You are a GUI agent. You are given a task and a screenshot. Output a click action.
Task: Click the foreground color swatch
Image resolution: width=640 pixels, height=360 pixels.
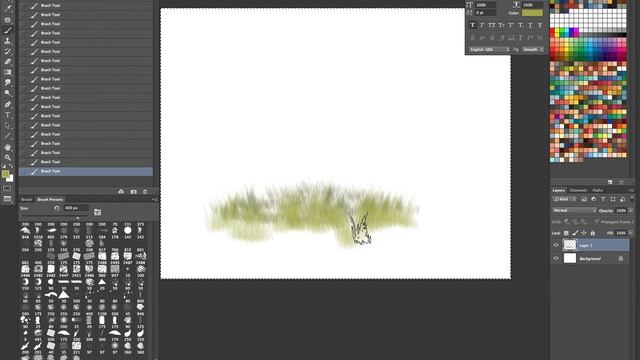[x=5, y=174]
